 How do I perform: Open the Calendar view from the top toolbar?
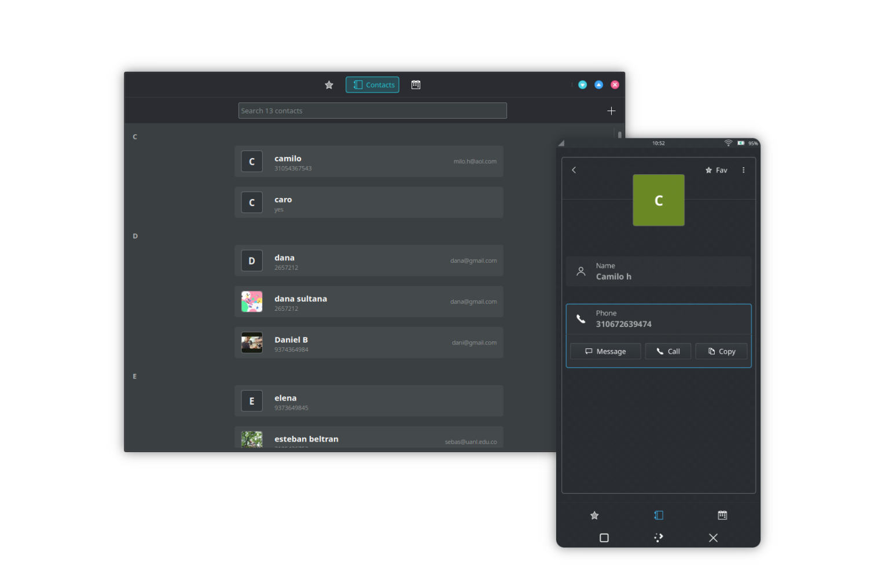(x=416, y=84)
